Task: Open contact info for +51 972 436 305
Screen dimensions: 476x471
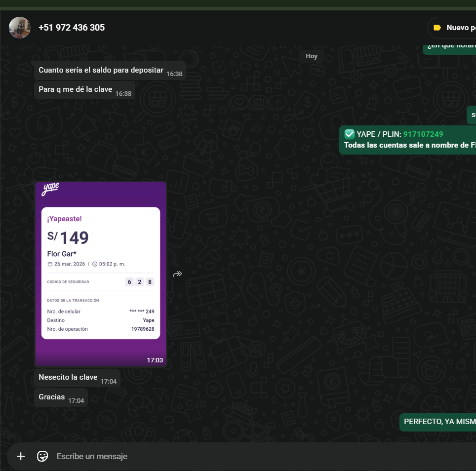Action: tap(72, 28)
